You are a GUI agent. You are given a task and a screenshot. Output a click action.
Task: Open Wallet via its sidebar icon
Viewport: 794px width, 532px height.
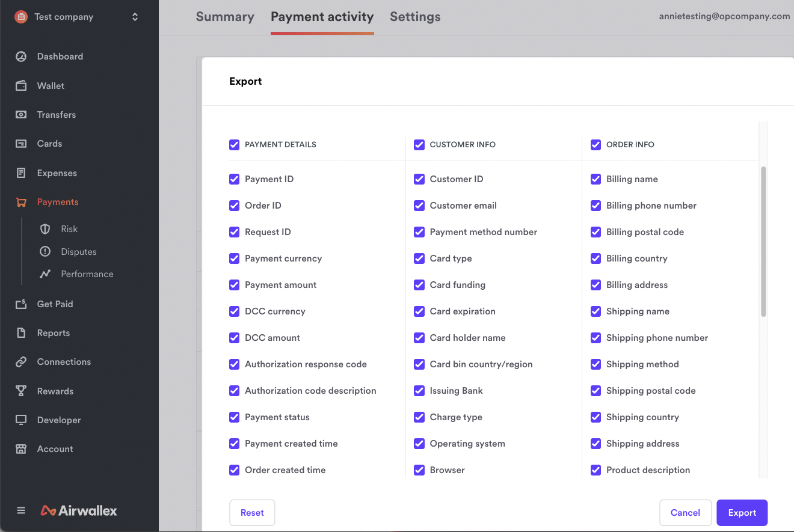point(21,86)
